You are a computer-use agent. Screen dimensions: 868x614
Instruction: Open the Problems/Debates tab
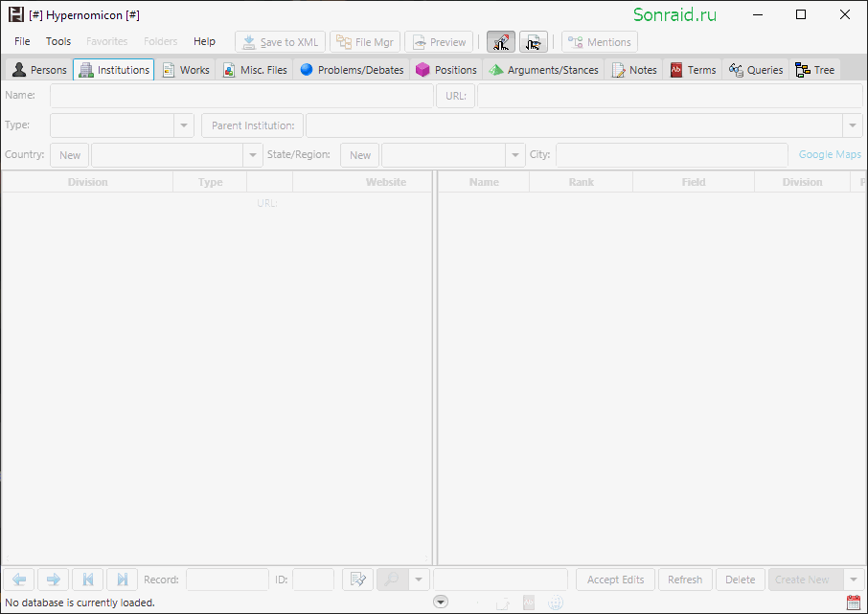[351, 70]
